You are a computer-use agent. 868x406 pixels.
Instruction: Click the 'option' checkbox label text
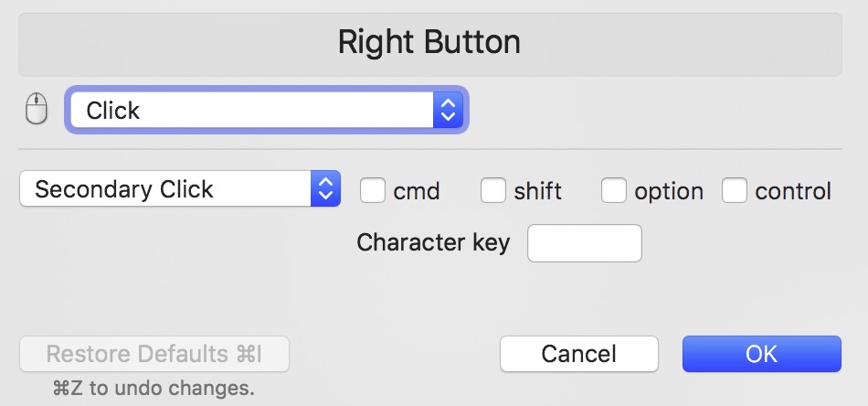pyautogui.click(x=669, y=191)
